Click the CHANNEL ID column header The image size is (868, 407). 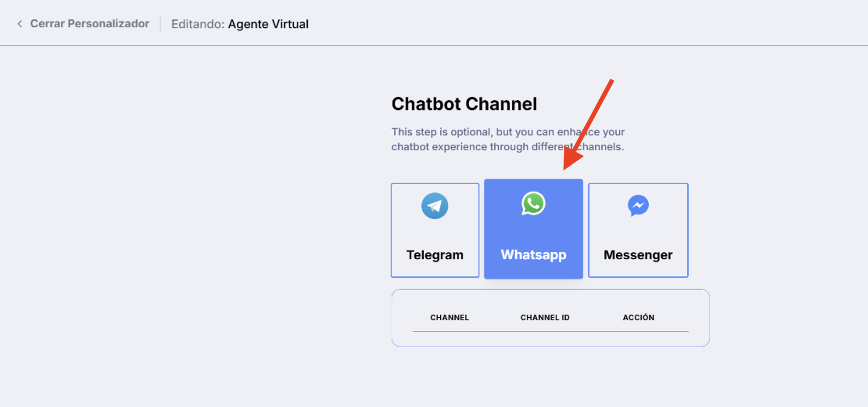[545, 317]
